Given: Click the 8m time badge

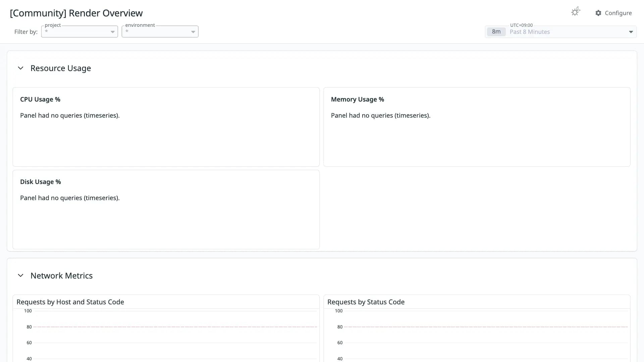Looking at the screenshot, I should tap(496, 32).
